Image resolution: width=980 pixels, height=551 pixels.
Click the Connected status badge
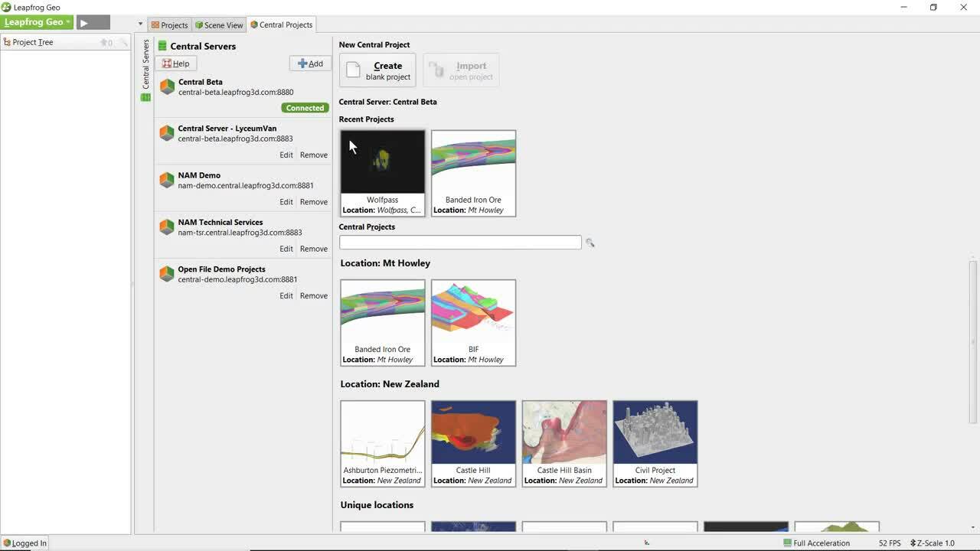pos(305,108)
